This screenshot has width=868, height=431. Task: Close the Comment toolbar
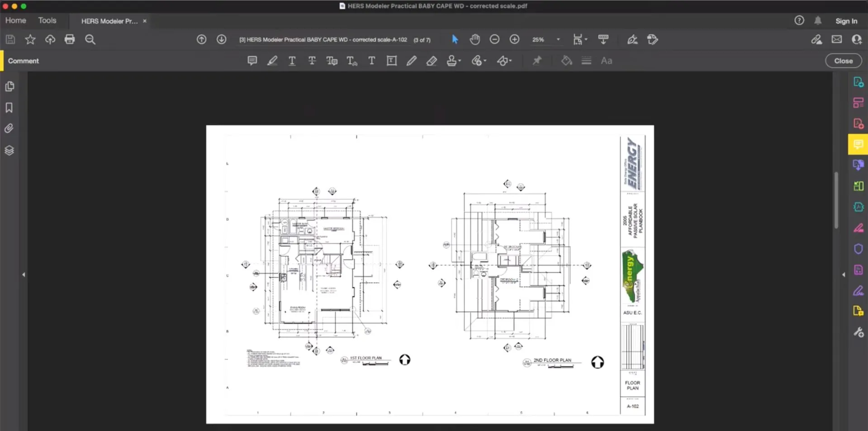pos(843,60)
